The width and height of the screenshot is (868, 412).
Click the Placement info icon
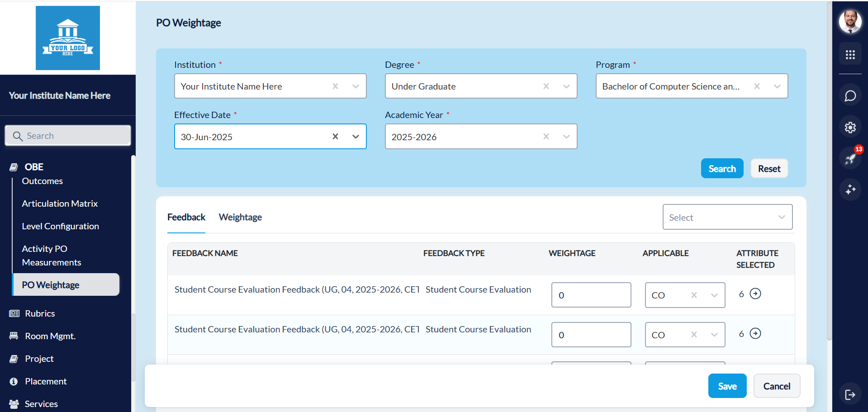(14, 381)
